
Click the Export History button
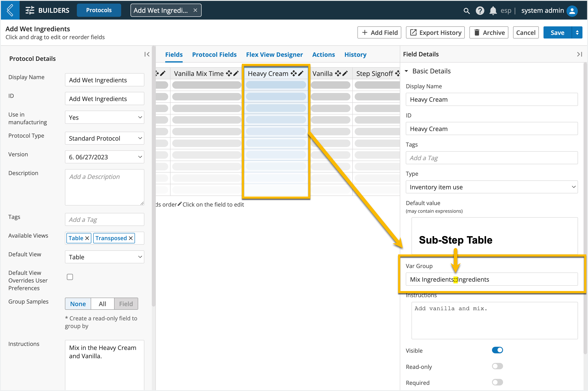(x=435, y=32)
